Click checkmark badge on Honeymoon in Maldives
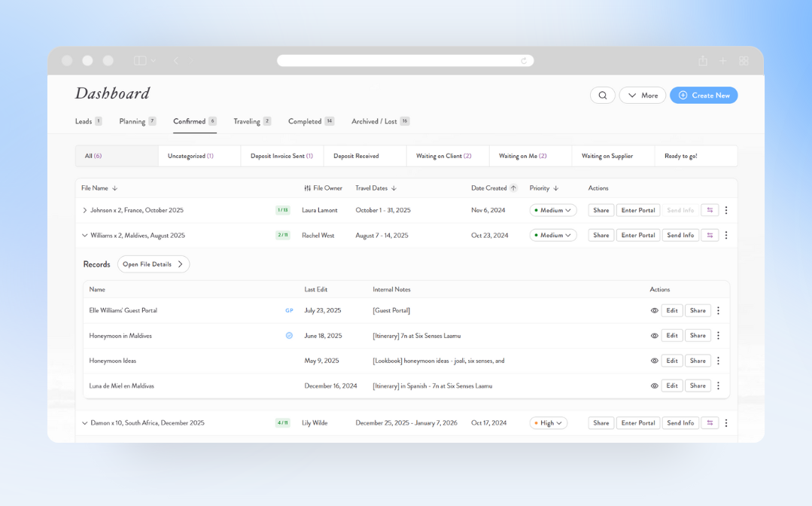This screenshot has width=812, height=506. pyautogui.click(x=289, y=336)
